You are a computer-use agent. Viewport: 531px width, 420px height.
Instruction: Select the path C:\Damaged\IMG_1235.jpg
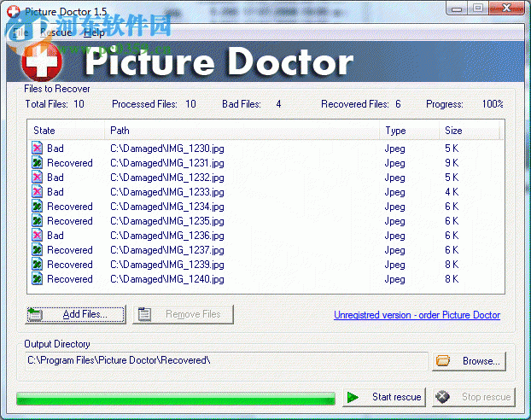[x=167, y=221]
